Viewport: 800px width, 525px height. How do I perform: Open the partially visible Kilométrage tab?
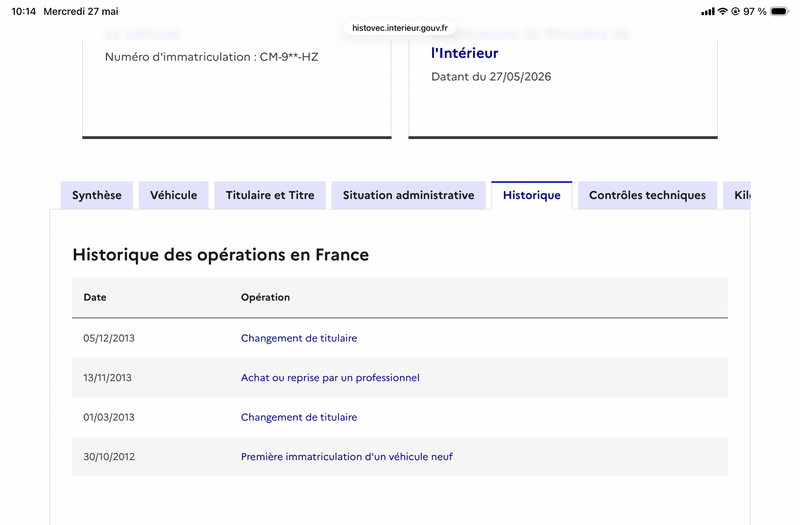(x=737, y=195)
